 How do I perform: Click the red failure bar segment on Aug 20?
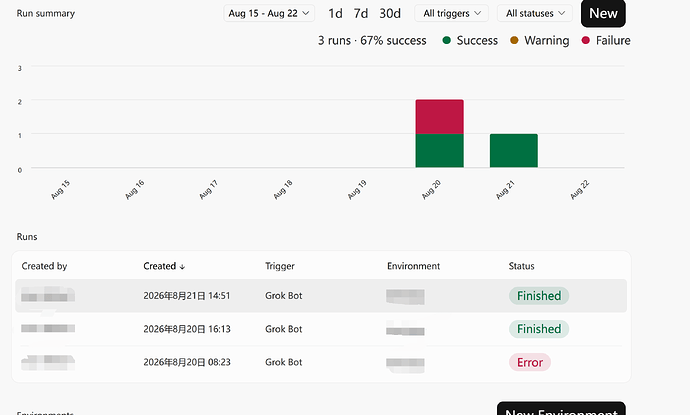(439, 117)
